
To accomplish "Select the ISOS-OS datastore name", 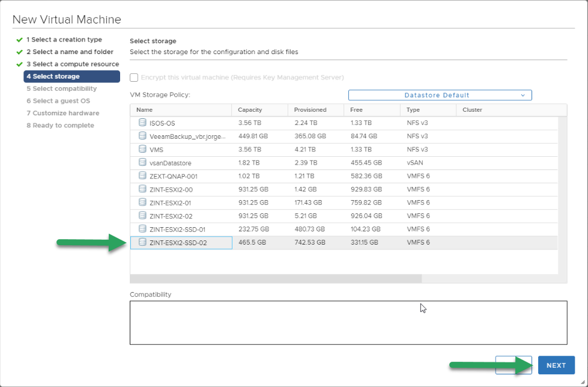I will pyautogui.click(x=162, y=123).
